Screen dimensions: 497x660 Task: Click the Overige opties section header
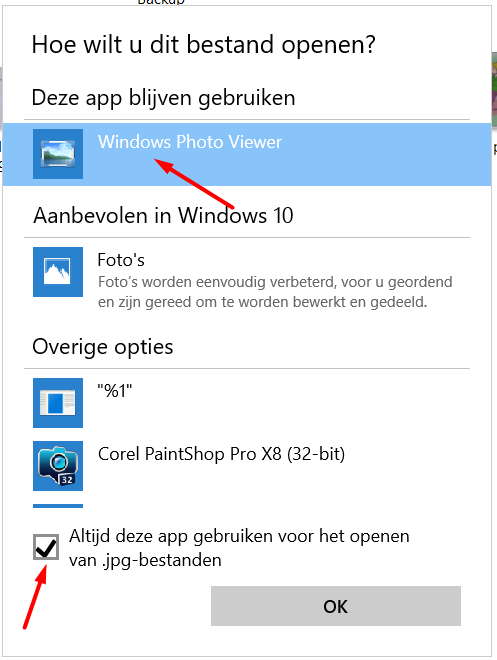pyautogui.click(x=103, y=347)
